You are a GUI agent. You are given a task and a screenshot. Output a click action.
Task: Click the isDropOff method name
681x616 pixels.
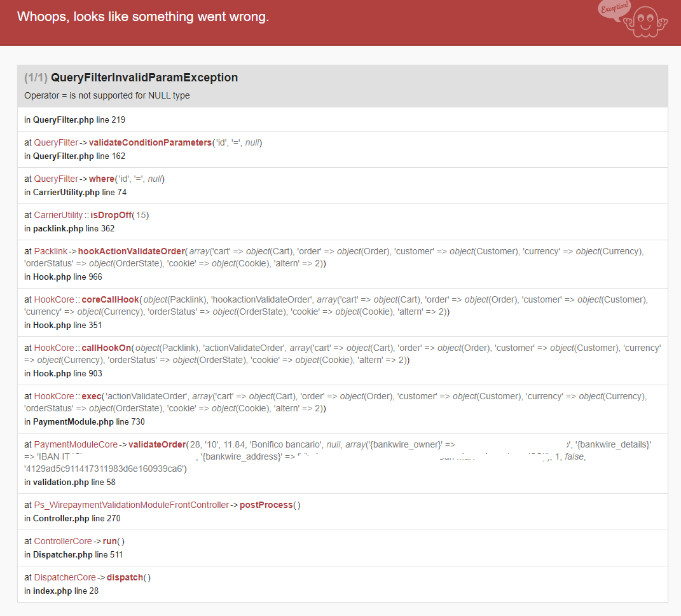coord(111,216)
